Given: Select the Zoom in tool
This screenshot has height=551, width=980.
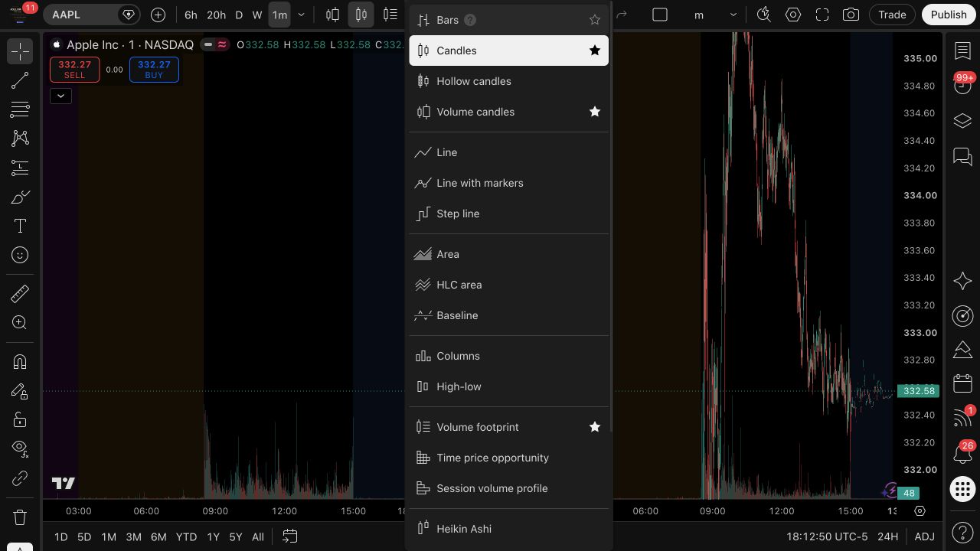Looking at the screenshot, I should (x=20, y=322).
